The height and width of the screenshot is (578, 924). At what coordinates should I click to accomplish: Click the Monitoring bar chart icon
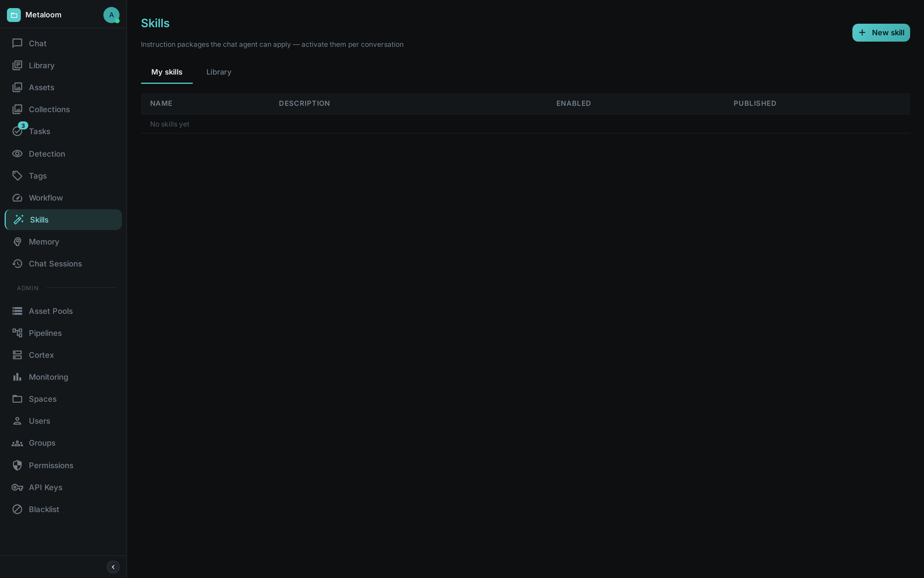click(17, 377)
